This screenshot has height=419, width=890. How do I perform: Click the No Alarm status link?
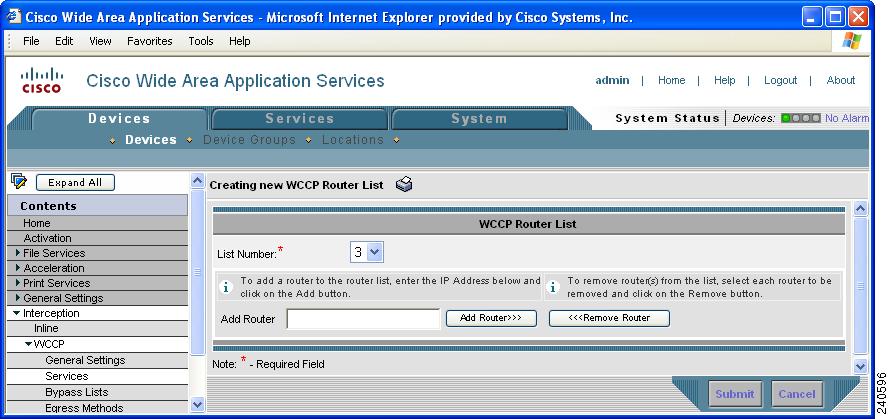847,118
